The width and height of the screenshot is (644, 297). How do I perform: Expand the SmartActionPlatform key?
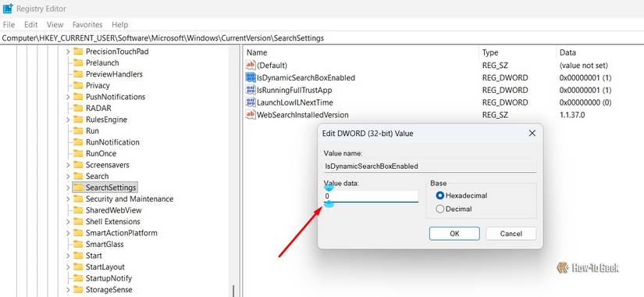(x=68, y=233)
